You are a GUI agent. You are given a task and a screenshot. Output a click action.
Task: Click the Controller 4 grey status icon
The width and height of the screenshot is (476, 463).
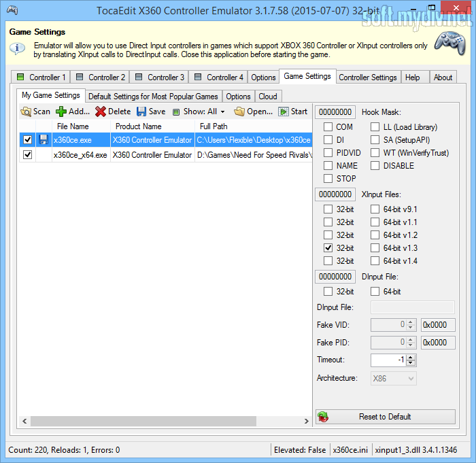point(198,77)
